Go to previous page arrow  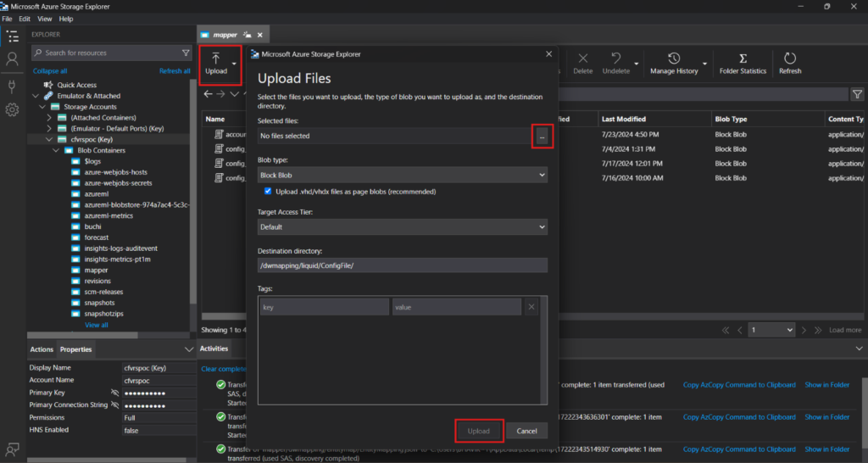click(739, 330)
